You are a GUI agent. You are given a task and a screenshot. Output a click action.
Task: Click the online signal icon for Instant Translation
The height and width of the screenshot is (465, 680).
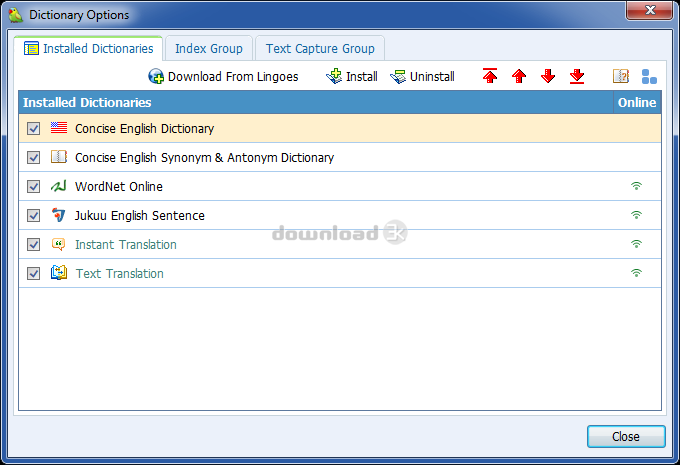[x=636, y=244]
